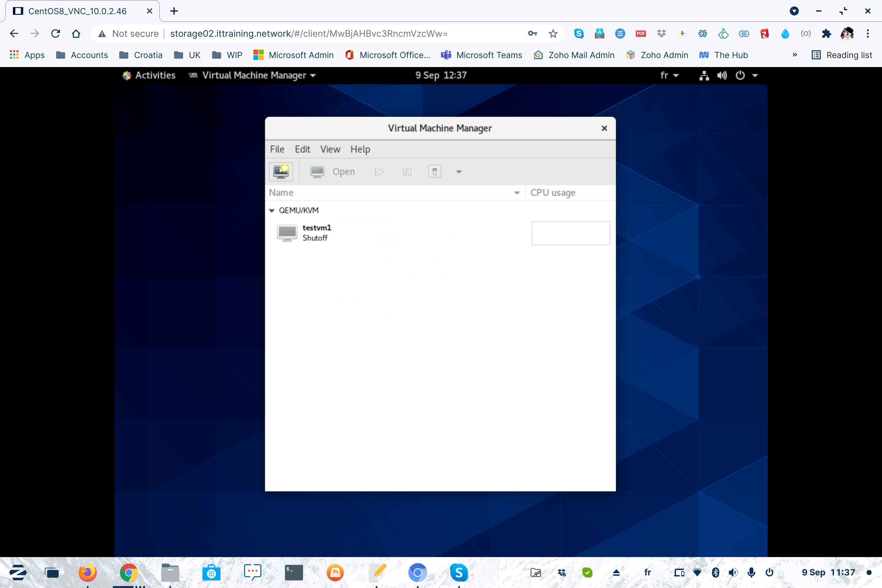Click the Shut down VM toolbar icon
This screenshot has height=588, width=882.
[435, 172]
